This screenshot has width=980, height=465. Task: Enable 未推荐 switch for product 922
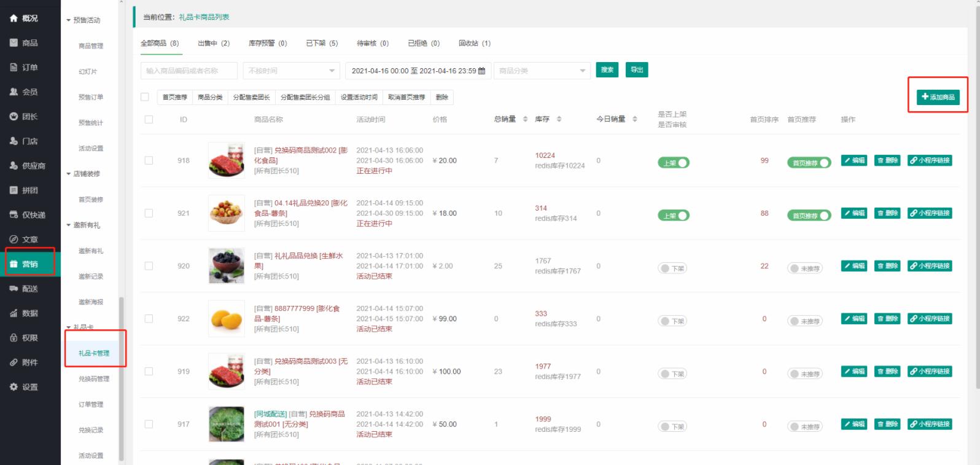pos(806,321)
